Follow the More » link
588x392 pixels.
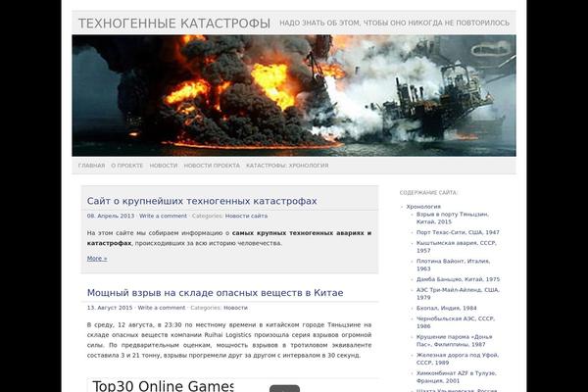pyautogui.click(x=97, y=259)
